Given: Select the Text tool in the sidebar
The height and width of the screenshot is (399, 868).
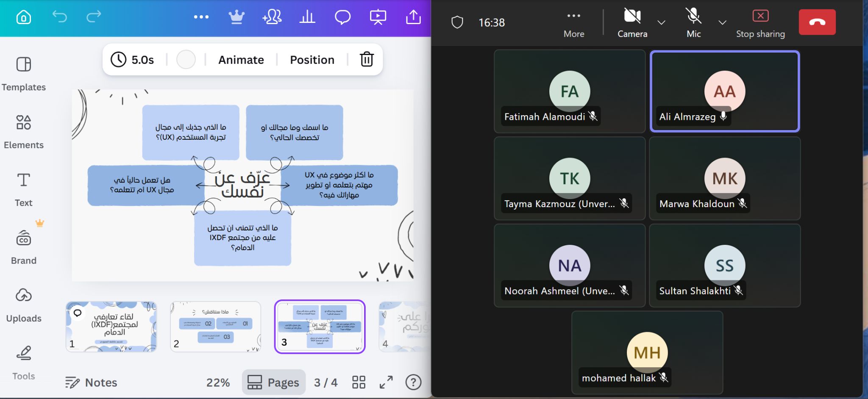Looking at the screenshot, I should click(24, 188).
